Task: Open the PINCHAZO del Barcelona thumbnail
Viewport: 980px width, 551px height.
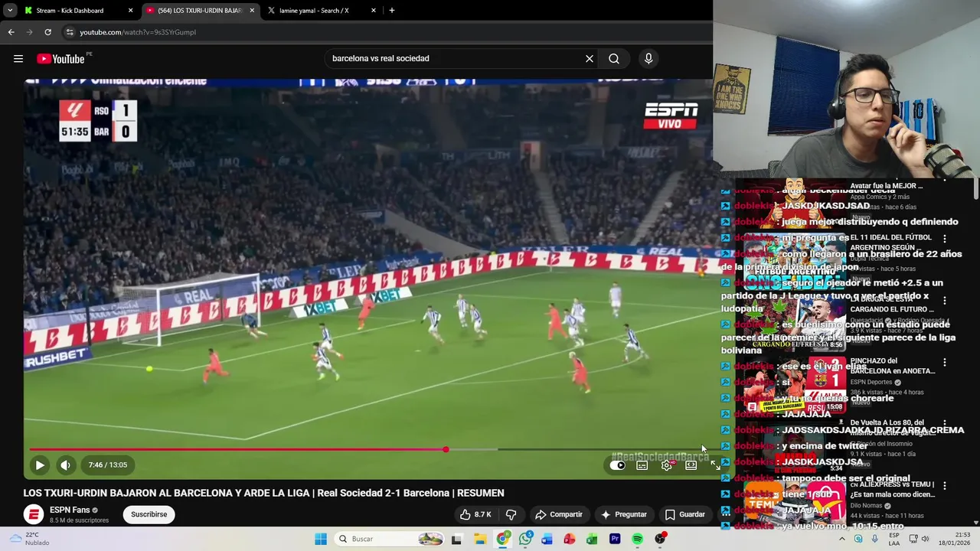Action: pos(794,385)
